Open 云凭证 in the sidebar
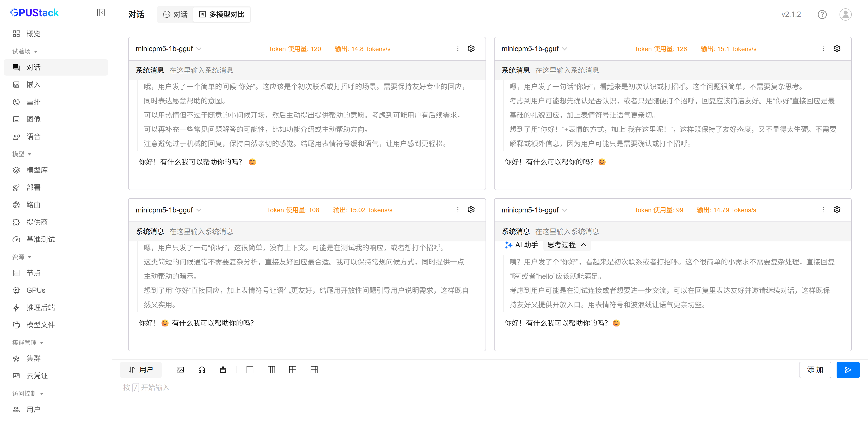 [x=56, y=376]
